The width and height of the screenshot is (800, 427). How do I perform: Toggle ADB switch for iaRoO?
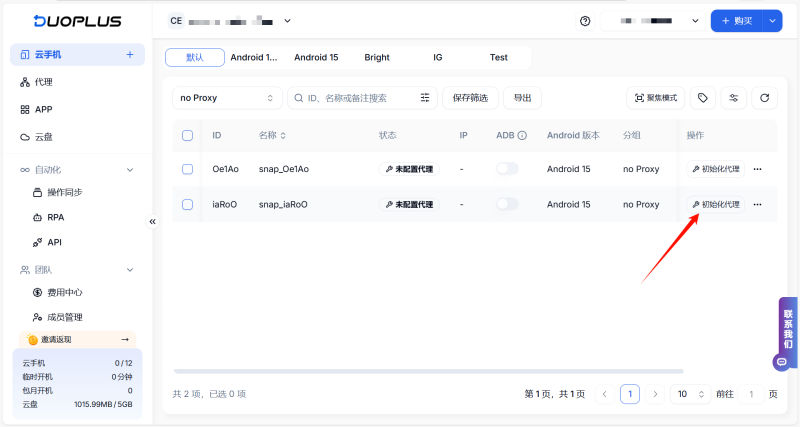coord(507,204)
